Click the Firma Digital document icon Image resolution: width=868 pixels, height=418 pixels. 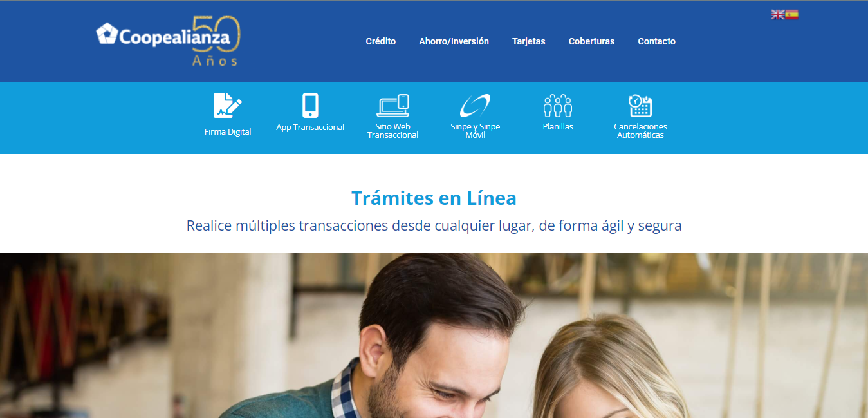coord(228,106)
